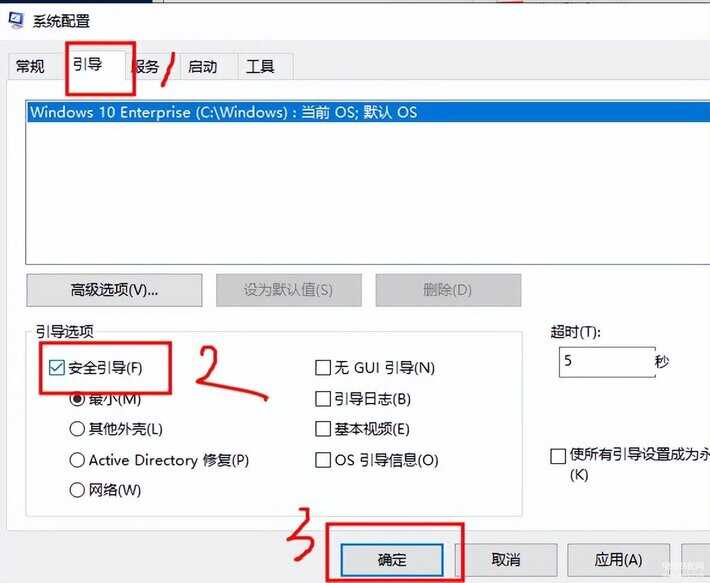710x583 pixels.
Task: Confirm with the 确定 button
Action: click(392, 560)
